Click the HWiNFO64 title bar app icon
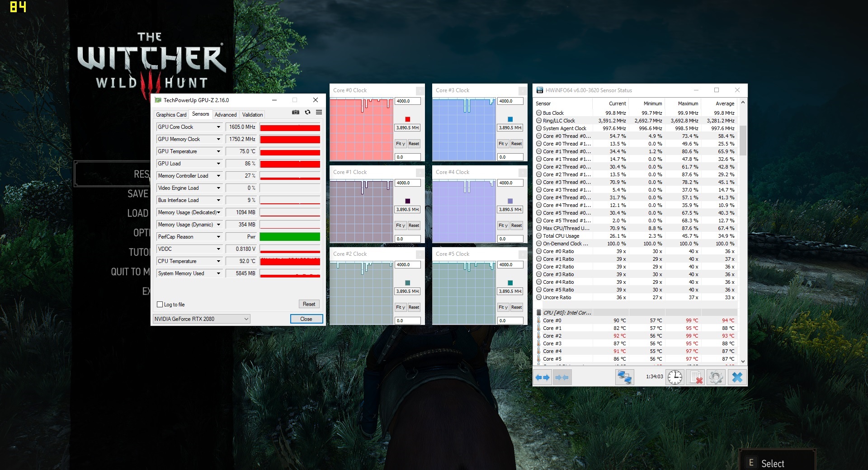 pyautogui.click(x=540, y=90)
